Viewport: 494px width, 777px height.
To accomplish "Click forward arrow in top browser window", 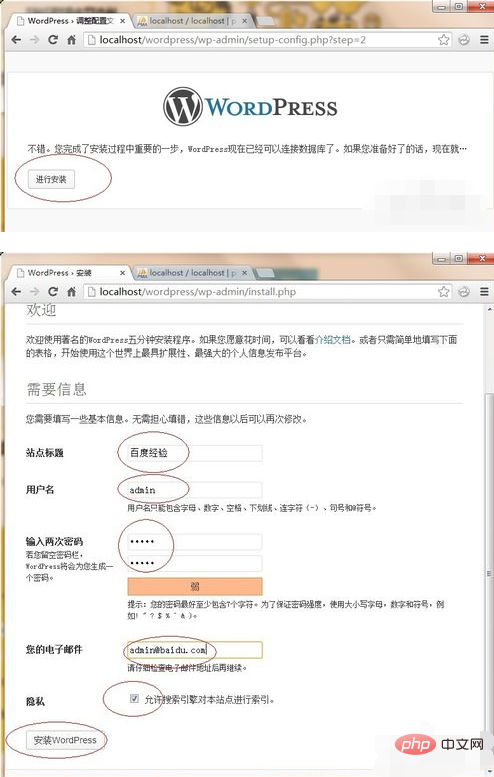I will [x=34, y=40].
